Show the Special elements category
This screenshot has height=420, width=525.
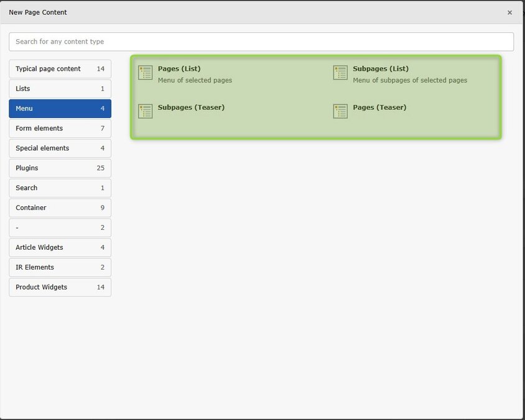(60, 148)
